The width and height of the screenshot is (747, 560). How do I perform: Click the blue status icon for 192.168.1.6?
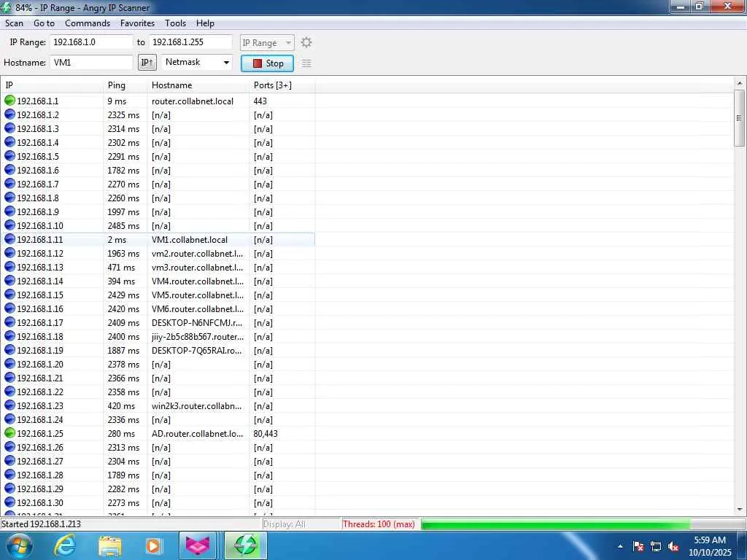tap(9, 169)
